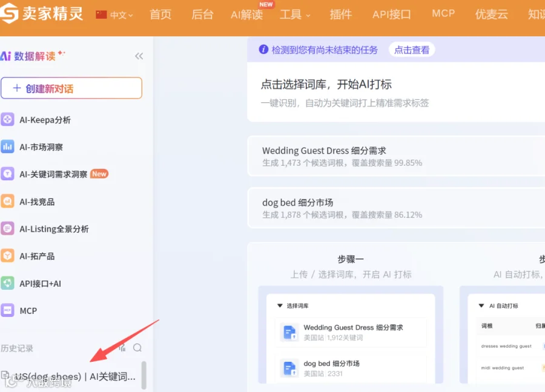This screenshot has height=392, width=545.
Task: Select dog bed 细分市场 card
Action: [396, 208]
